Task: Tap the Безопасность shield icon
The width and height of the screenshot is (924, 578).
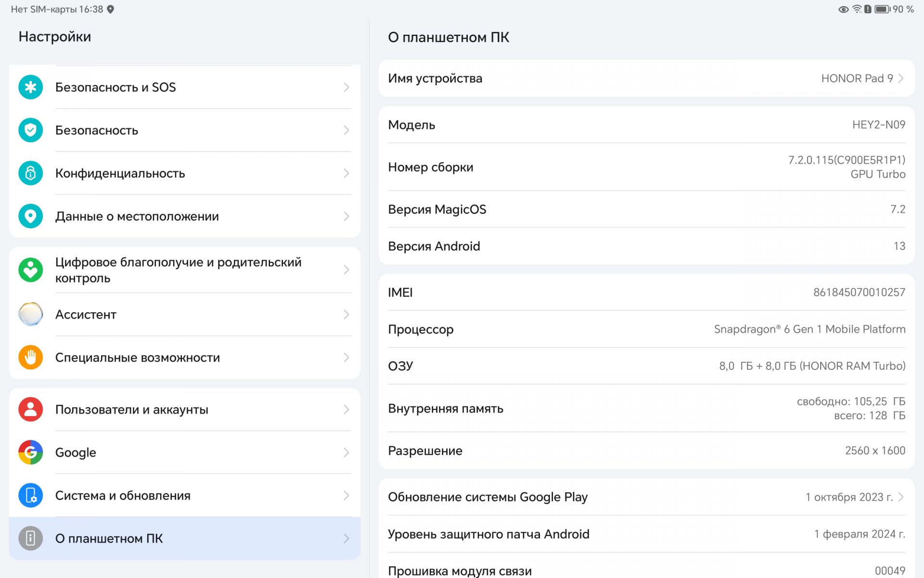Action: coord(30,130)
